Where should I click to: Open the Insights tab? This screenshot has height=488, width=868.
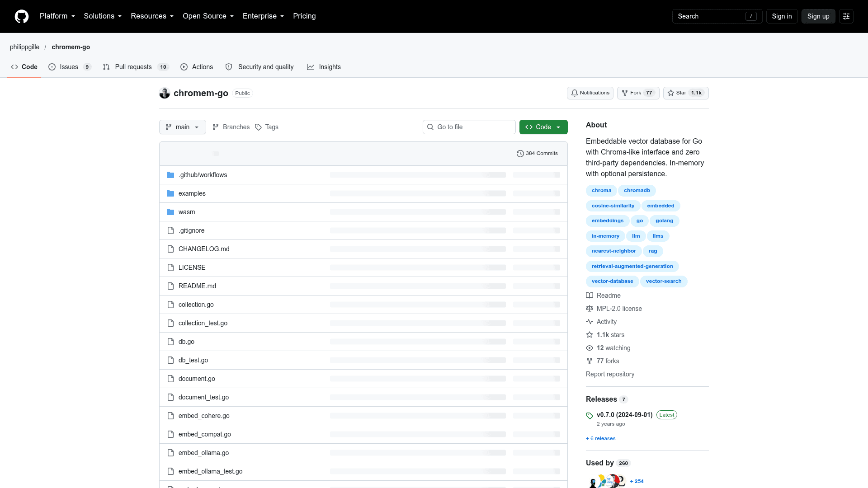pos(324,67)
